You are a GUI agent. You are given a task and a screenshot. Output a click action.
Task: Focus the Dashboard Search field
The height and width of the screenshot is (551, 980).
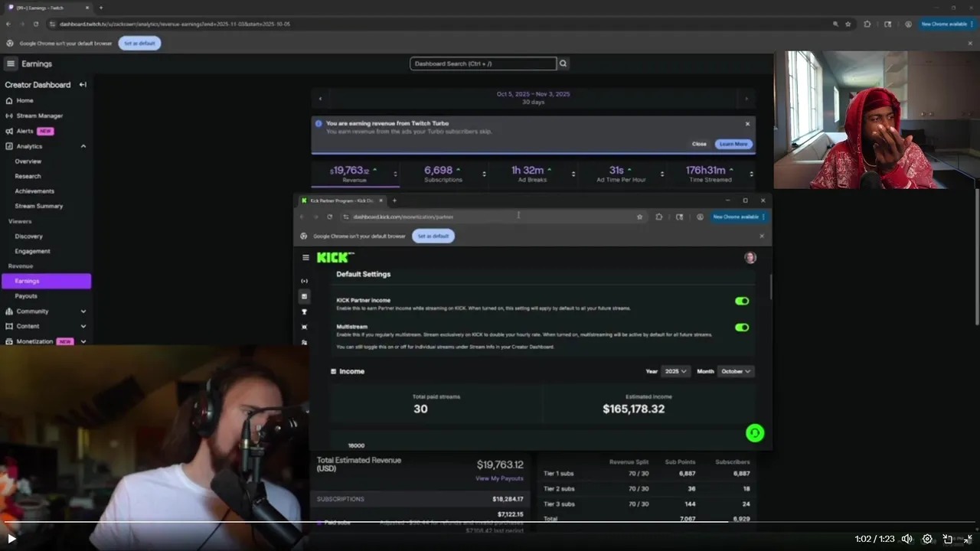coord(483,64)
